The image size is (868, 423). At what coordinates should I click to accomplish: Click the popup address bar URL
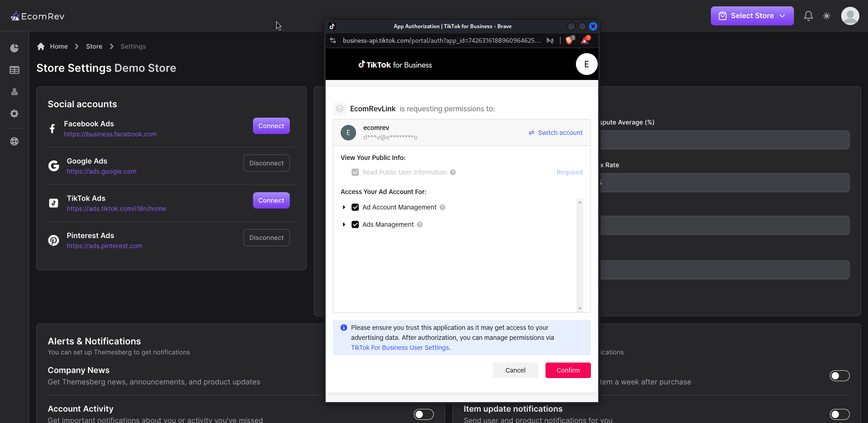pos(441,40)
